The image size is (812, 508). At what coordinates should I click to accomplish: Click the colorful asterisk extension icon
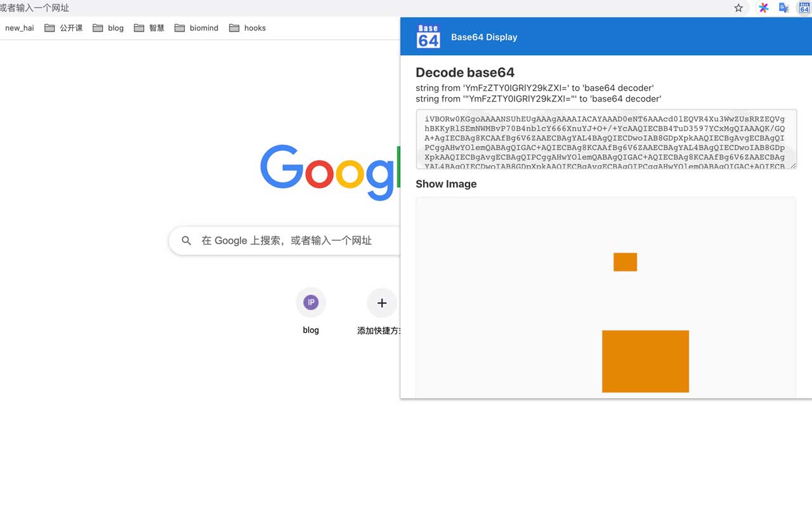coord(763,8)
